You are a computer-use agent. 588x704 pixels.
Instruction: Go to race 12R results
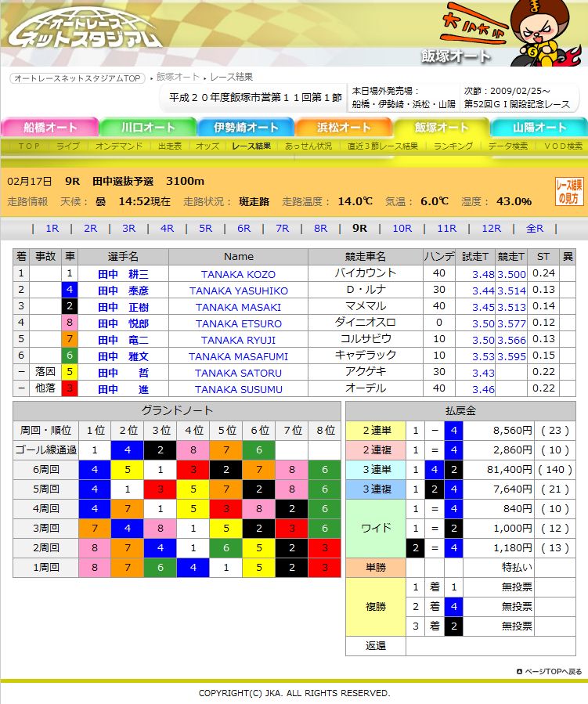tap(492, 229)
